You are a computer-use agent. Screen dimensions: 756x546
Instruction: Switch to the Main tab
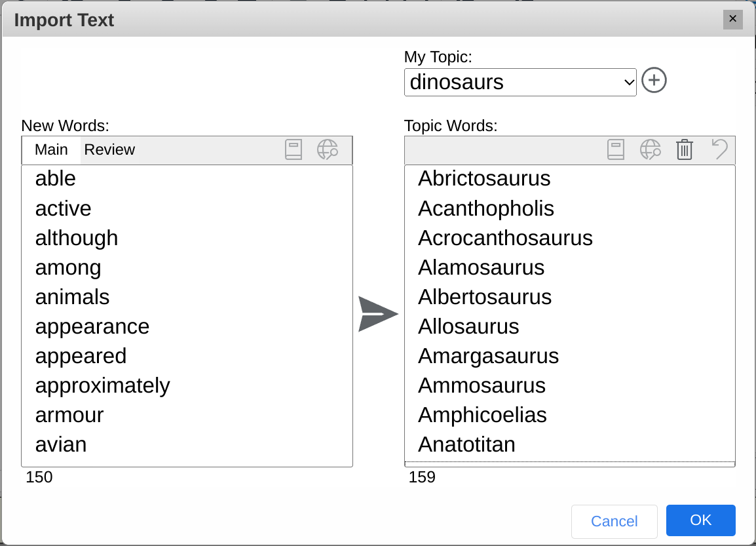tap(51, 150)
